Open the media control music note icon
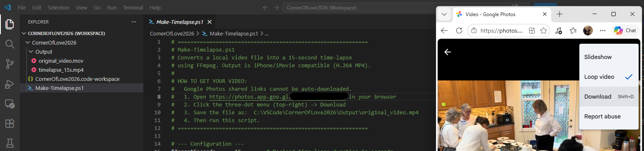644x151 pixels. coord(559,31)
